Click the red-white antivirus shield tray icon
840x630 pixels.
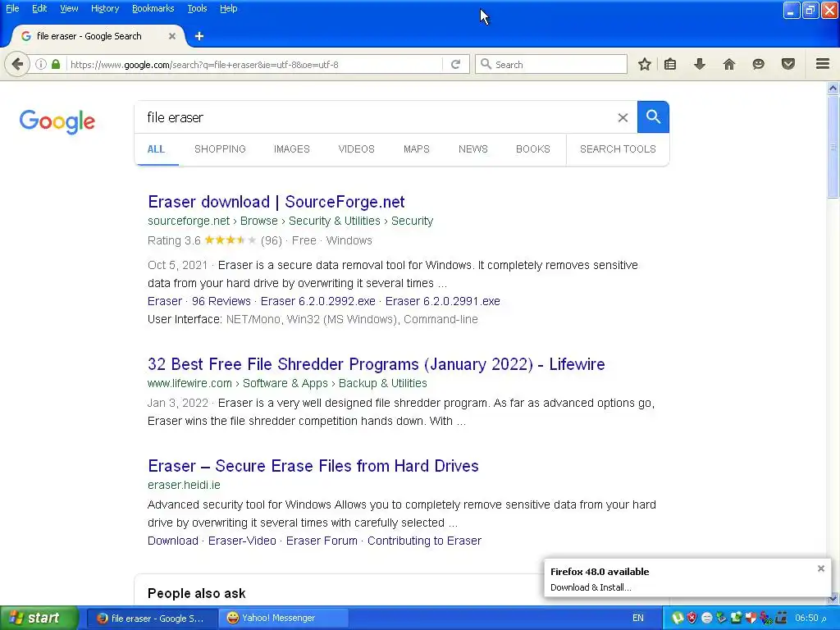pyautogui.click(x=751, y=619)
